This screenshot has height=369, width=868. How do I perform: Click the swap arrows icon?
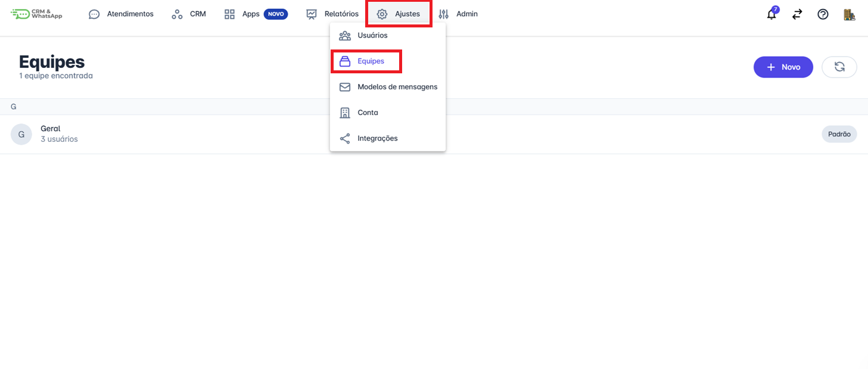tap(797, 14)
